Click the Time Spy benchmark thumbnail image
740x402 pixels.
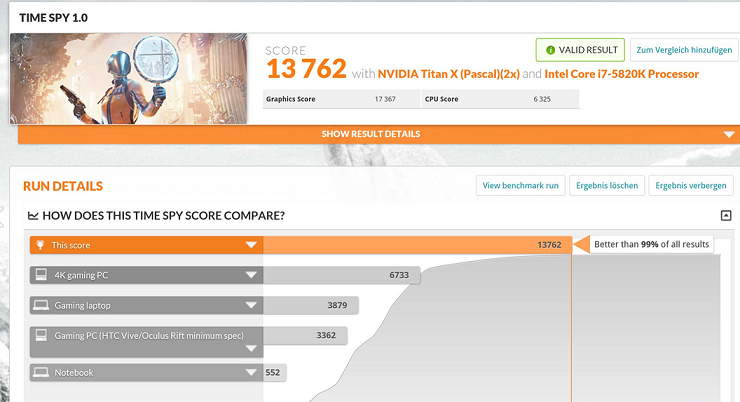(x=129, y=79)
